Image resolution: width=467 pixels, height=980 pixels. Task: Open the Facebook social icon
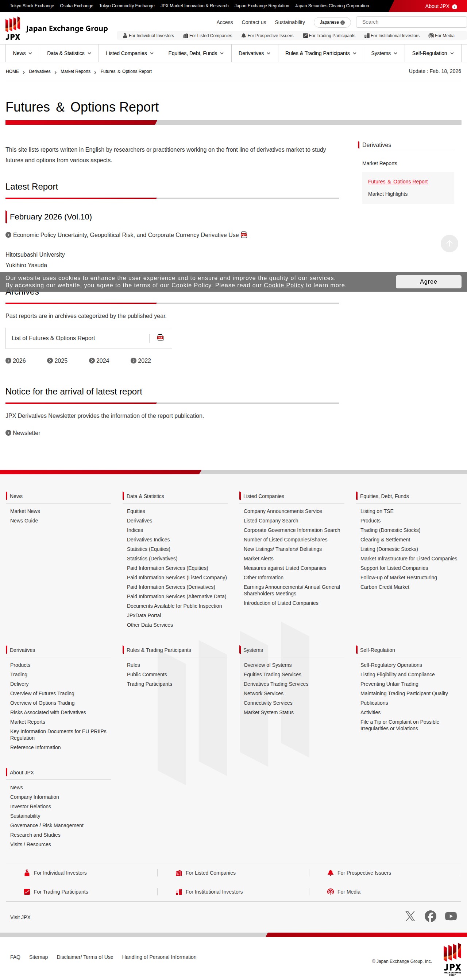coord(431,917)
